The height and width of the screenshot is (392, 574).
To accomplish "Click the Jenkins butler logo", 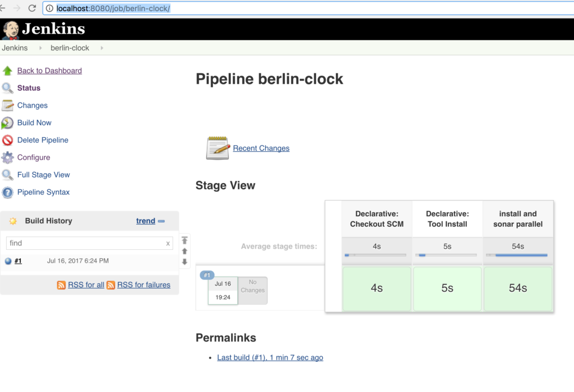I will 10,30.
